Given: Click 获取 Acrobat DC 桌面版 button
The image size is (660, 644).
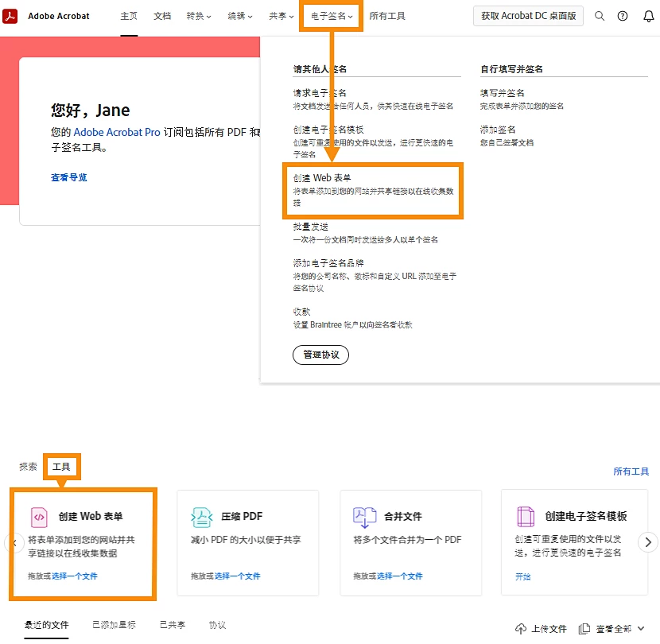Looking at the screenshot, I should pos(528,16).
